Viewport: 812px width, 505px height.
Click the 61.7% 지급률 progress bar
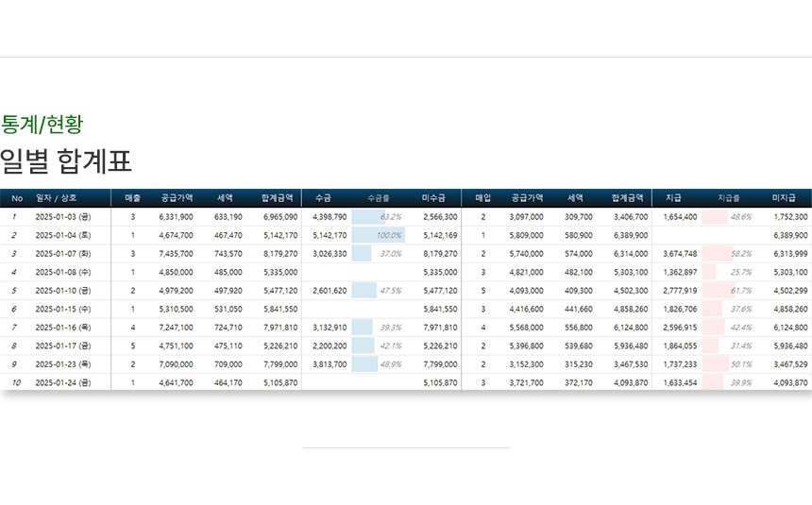[728, 291]
